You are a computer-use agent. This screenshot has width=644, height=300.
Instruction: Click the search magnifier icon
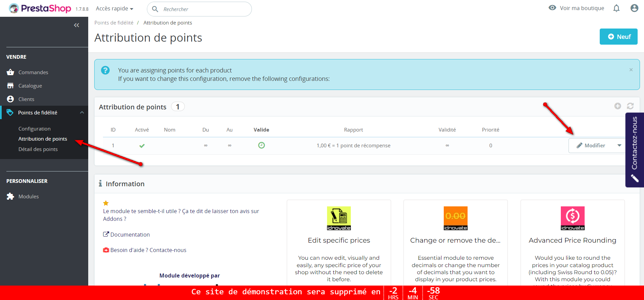155,9
